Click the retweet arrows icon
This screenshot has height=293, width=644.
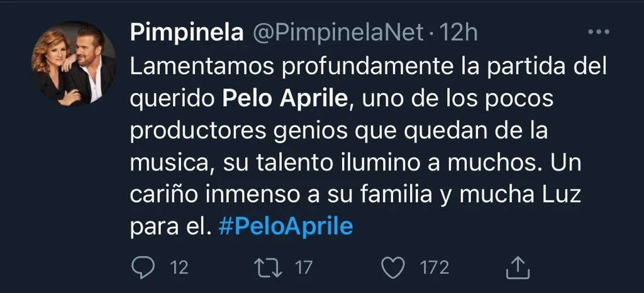pyautogui.click(x=271, y=268)
